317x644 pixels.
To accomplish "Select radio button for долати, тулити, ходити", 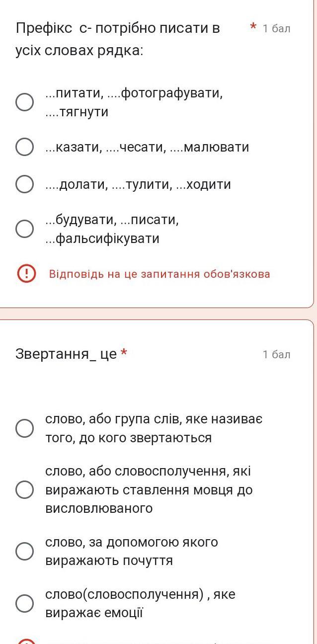I will click(25, 184).
